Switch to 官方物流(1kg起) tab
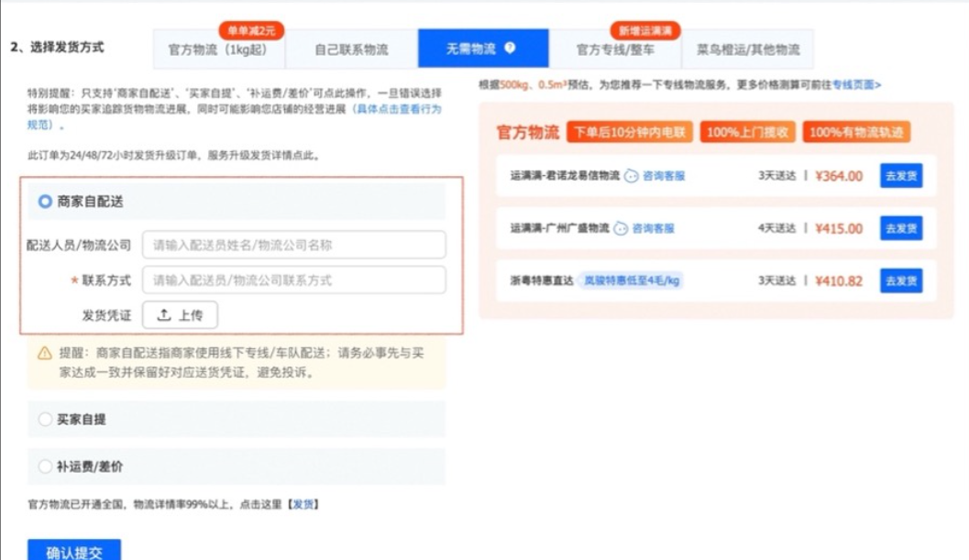This screenshot has height=560, width=969. 219,49
